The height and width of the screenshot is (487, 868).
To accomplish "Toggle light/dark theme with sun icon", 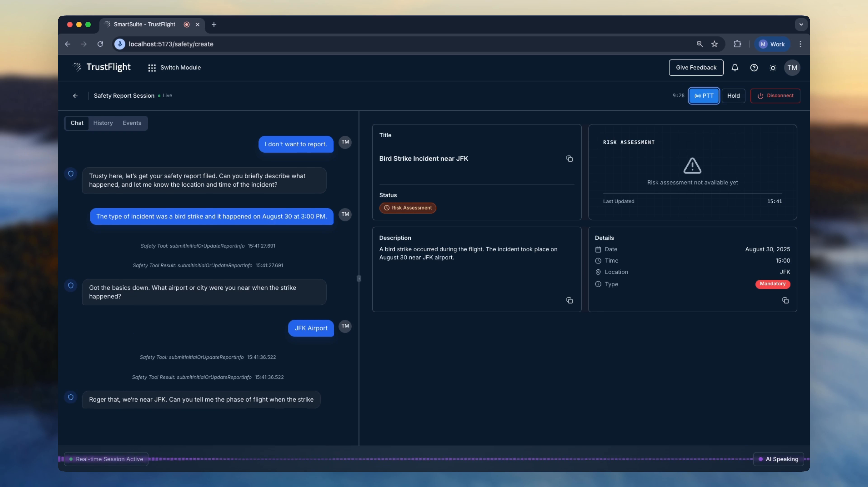I will click(x=773, y=68).
